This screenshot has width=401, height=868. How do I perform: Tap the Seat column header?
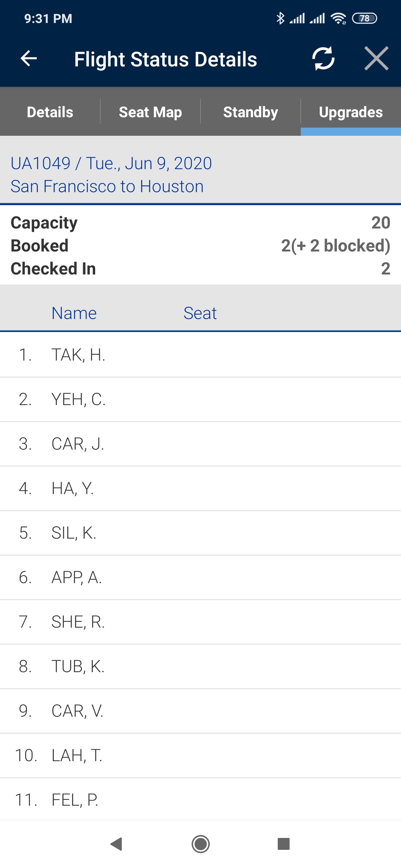pos(200,313)
